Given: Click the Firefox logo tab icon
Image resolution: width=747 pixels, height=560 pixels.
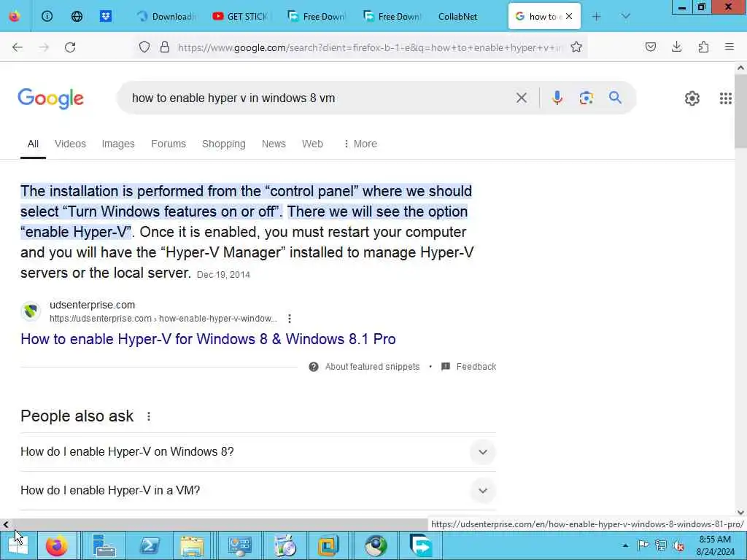Looking at the screenshot, I should click(15, 16).
